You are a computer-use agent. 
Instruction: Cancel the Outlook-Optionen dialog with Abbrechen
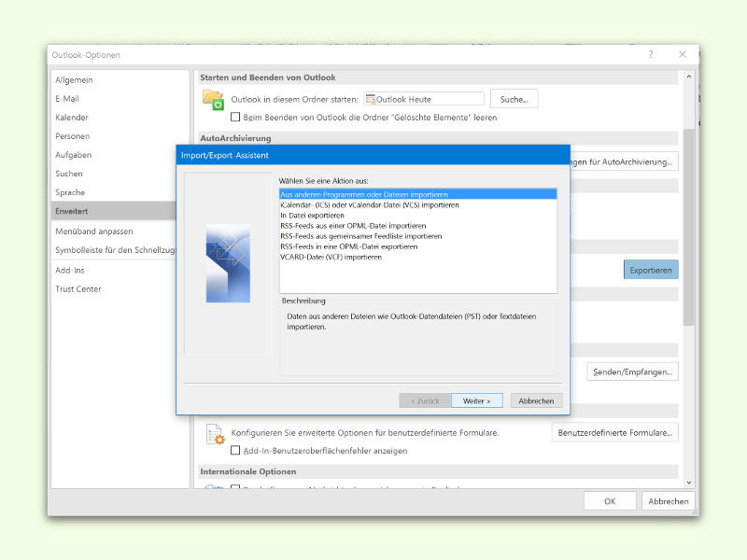click(669, 501)
